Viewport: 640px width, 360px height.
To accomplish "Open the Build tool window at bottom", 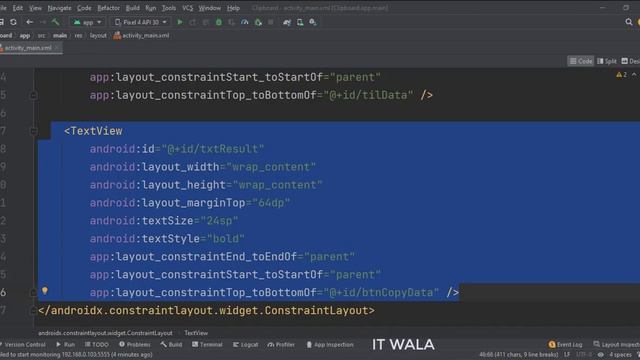I will tap(171, 344).
